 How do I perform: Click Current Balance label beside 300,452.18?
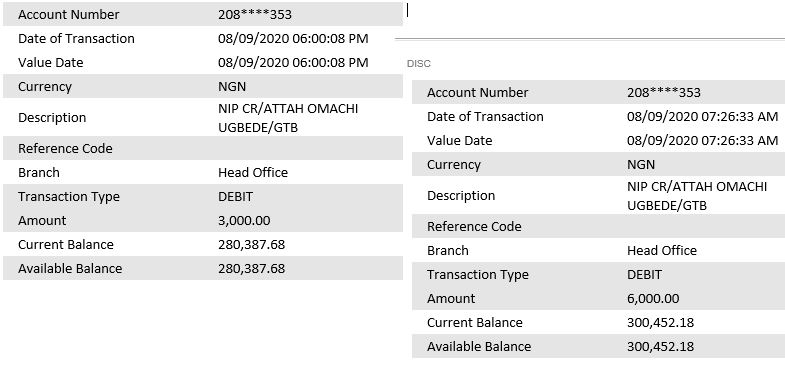(475, 322)
